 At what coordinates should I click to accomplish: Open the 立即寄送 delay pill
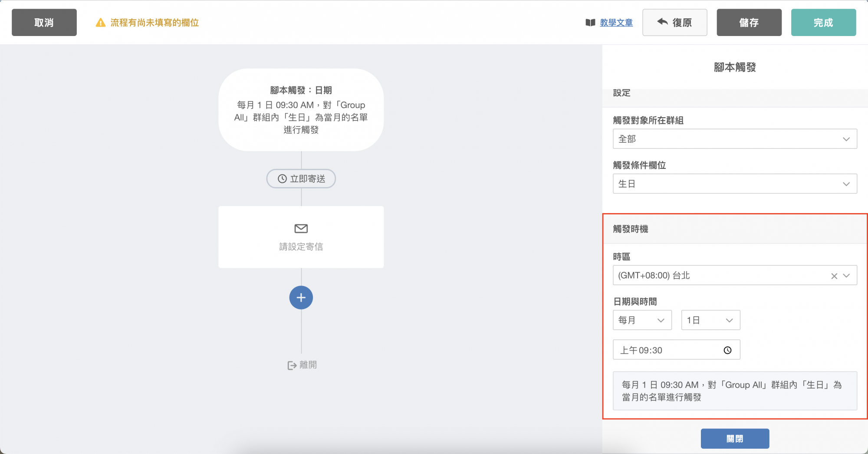pyautogui.click(x=301, y=179)
